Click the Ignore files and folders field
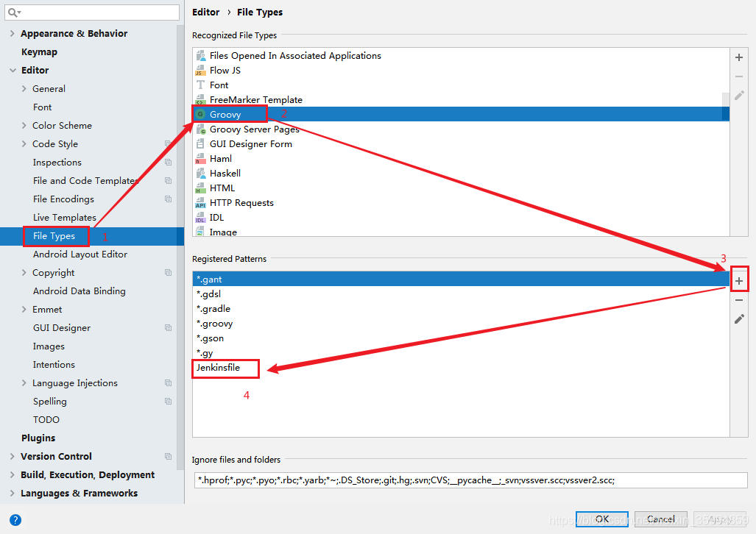The width and height of the screenshot is (756, 534). pos(470,480)
